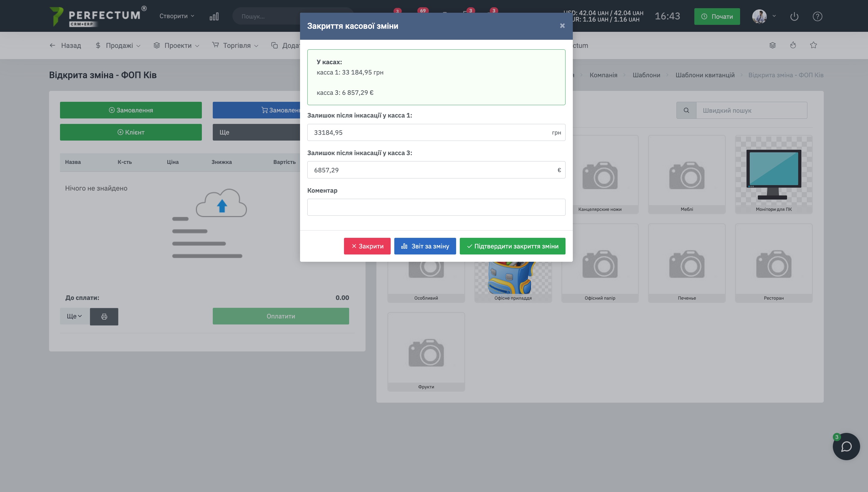Open the Звіт за зміну report

(x=425, y=246)
